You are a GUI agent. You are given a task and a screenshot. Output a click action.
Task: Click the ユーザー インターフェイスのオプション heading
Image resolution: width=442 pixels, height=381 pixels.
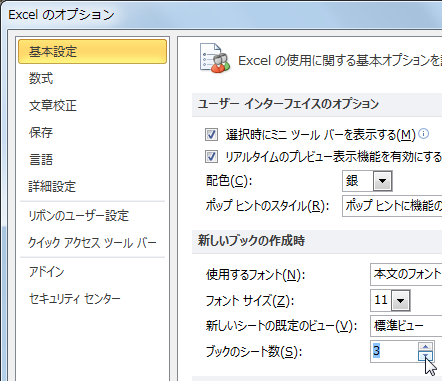point(288,104)
